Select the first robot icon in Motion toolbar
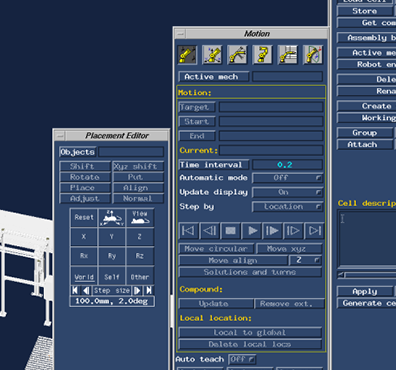 (x=187, y=55)
